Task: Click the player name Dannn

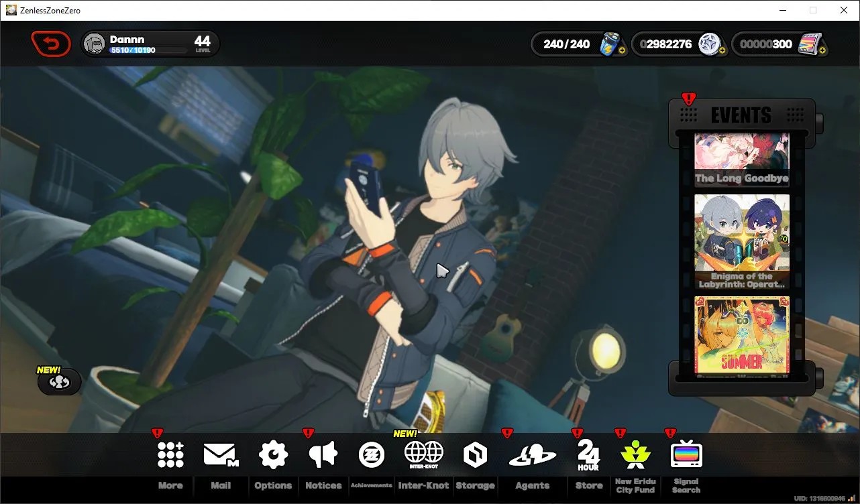Action: pyautogui.click(x=127, y=39)
